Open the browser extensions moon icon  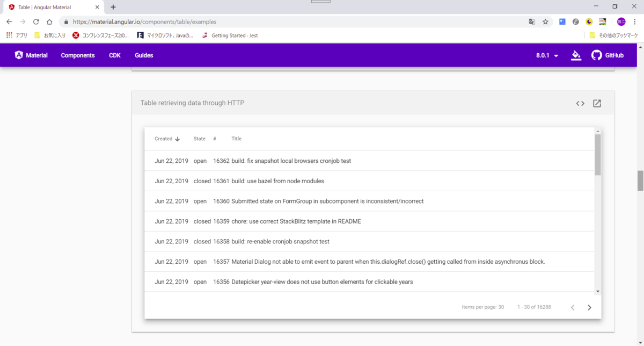point(589,21)
